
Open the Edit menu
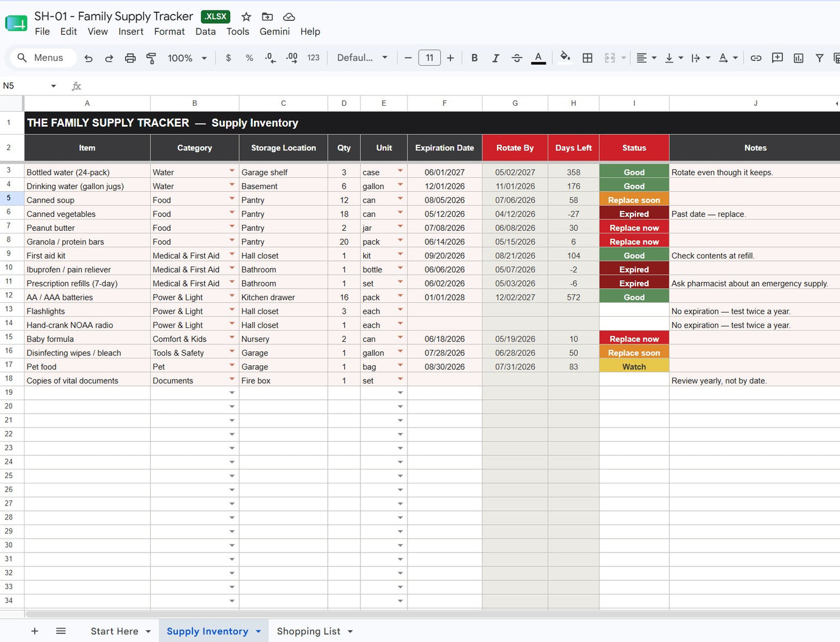point(69,32)
